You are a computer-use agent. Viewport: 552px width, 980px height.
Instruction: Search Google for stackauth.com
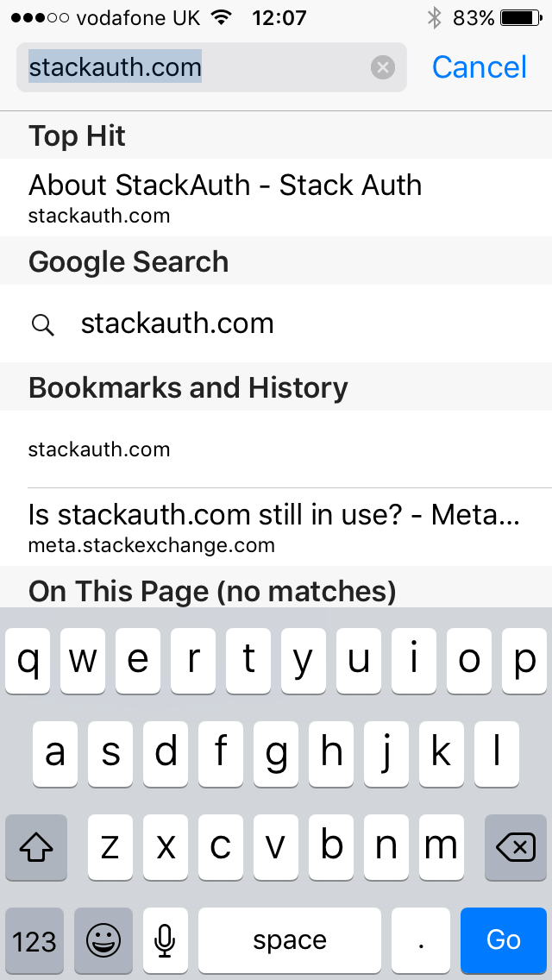177,324
